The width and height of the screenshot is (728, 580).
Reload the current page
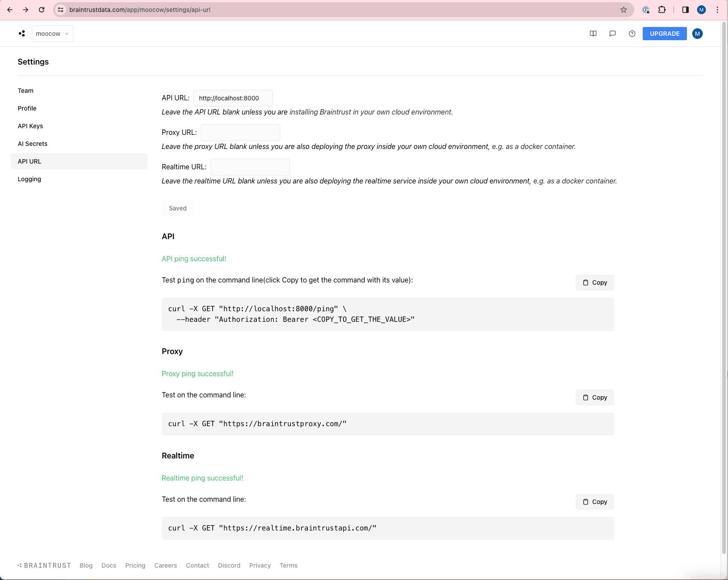point(42,9)
